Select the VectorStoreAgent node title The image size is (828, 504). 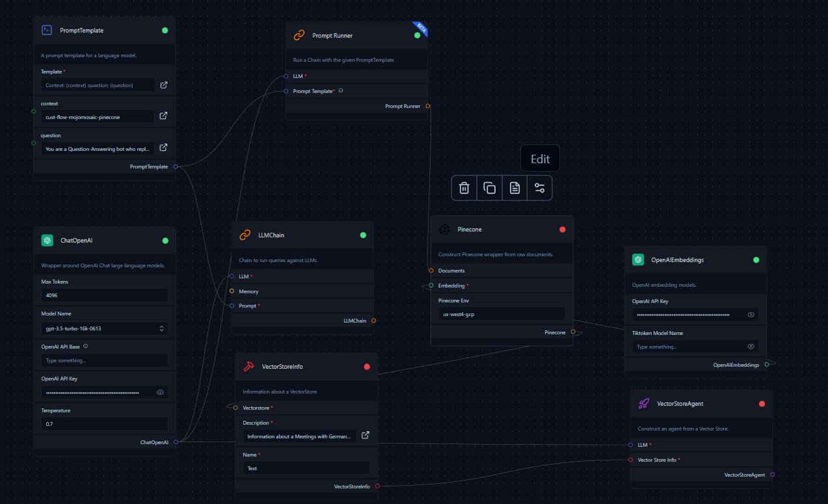pos(680,404)
